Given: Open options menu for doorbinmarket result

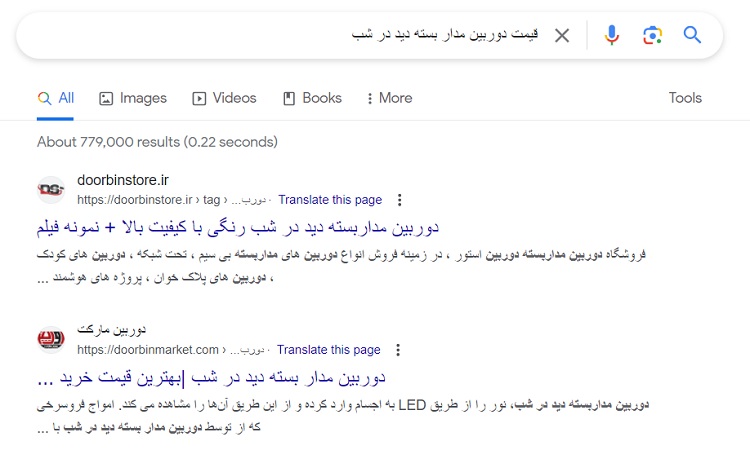Looking at the screenshot, I should [399, 350].
